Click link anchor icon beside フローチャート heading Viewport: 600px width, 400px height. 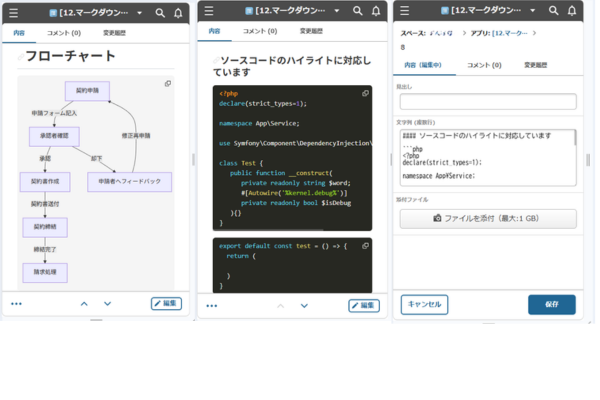[x=21, y=57]
